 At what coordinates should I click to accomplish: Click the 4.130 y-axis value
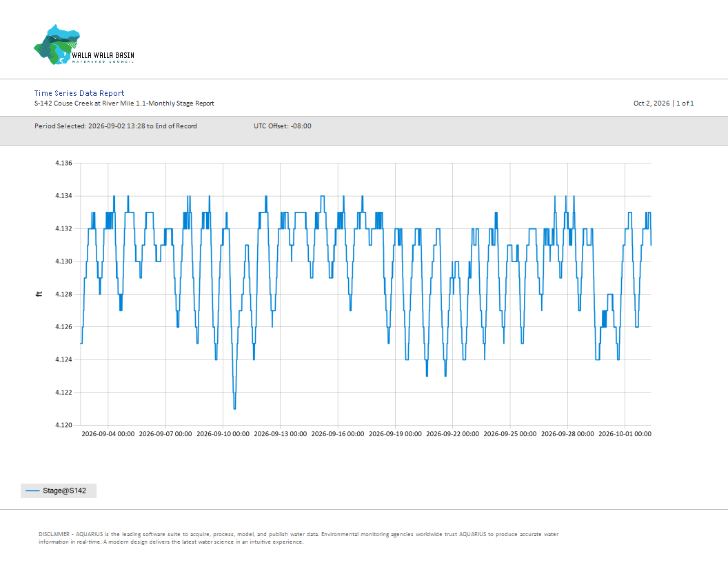coord(63,261)
